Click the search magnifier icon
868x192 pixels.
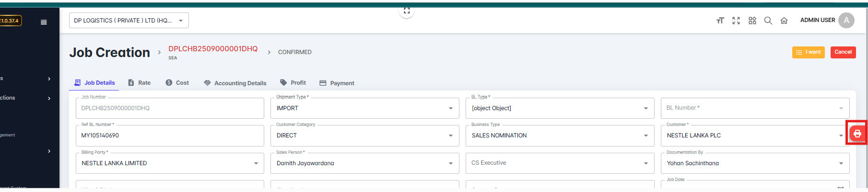[x=768, y=21]
